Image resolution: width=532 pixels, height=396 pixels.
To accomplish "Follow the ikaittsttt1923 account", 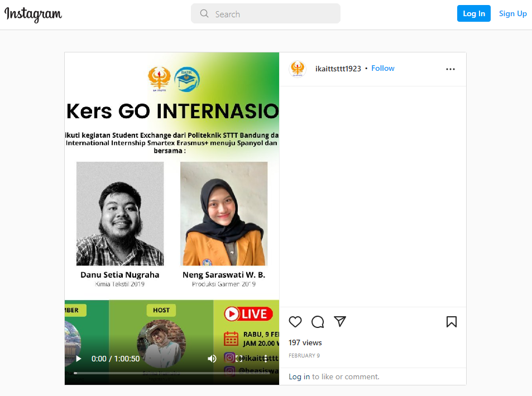I will [383, 69].
